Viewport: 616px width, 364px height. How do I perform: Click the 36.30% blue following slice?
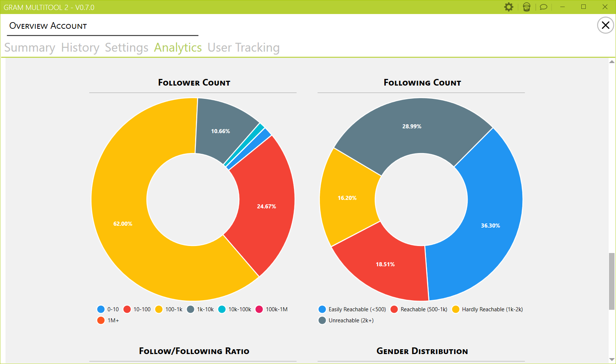point(491,226)
